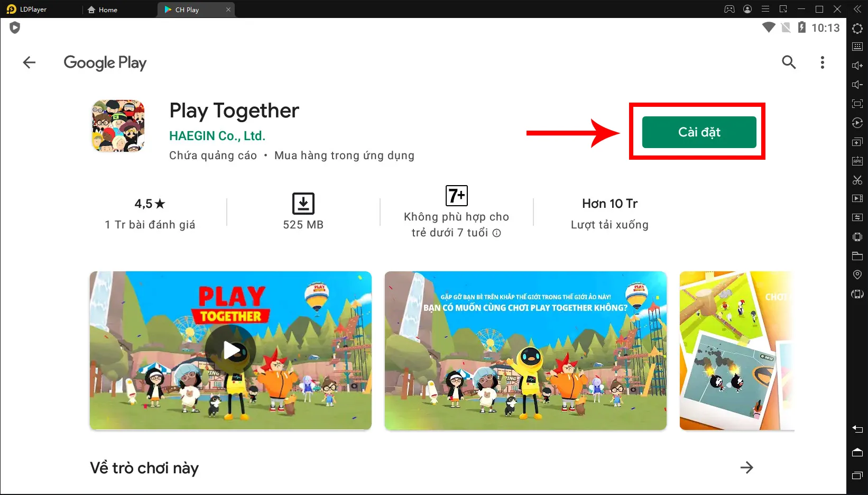868x495 pixels.
Task: Tap the Android home button in sidebar
Action: coord(857,452)
